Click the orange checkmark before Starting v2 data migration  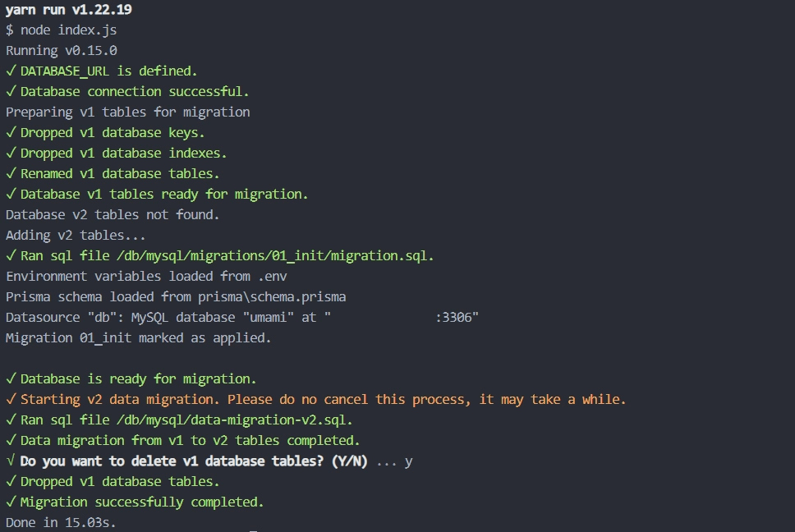[x=11, y=399]
